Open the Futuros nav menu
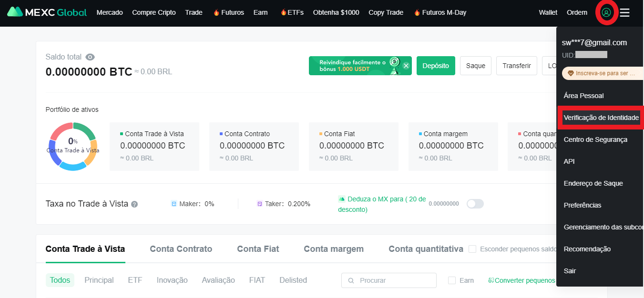The width and height of the screenshot is (644, 298). coord(228,12)
